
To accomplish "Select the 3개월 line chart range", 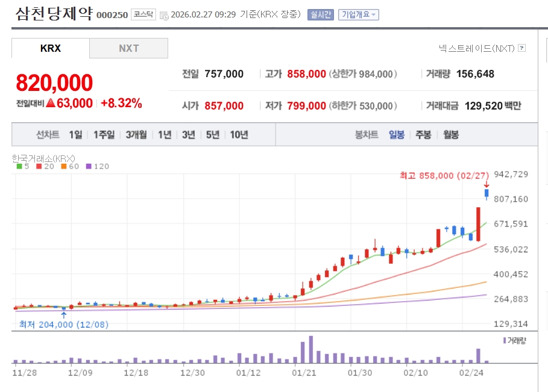I will click(136, 135).
